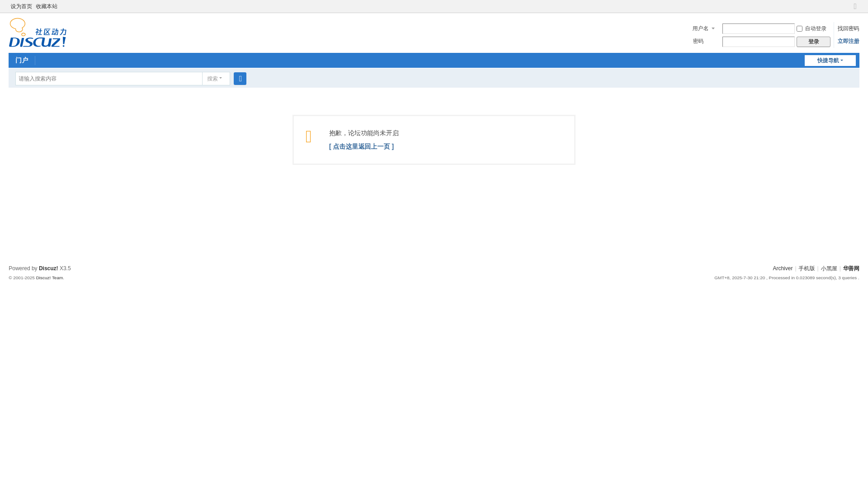Click 立即注册 link
This screenshot has width=868, height=488.
point(848,41)
